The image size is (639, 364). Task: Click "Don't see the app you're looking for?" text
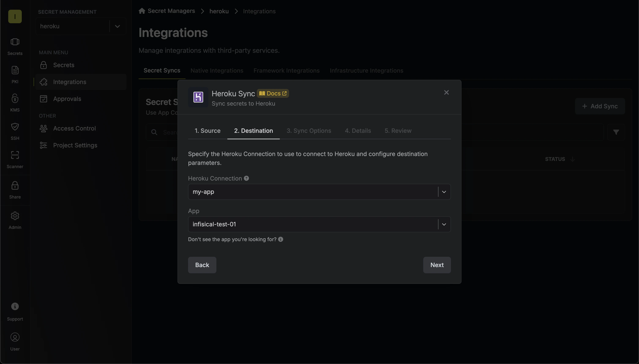[232, 239]
